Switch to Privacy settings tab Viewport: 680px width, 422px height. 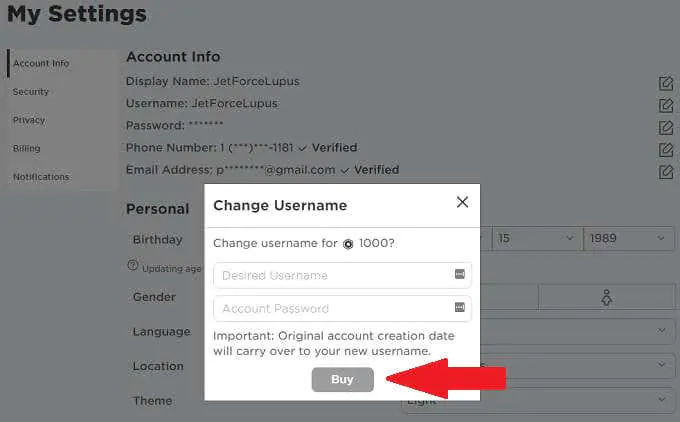(29, 120)
